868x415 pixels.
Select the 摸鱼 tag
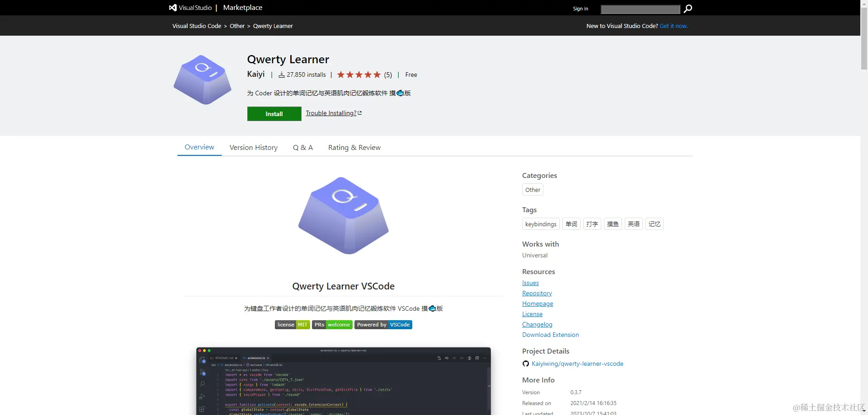point(613,224)
